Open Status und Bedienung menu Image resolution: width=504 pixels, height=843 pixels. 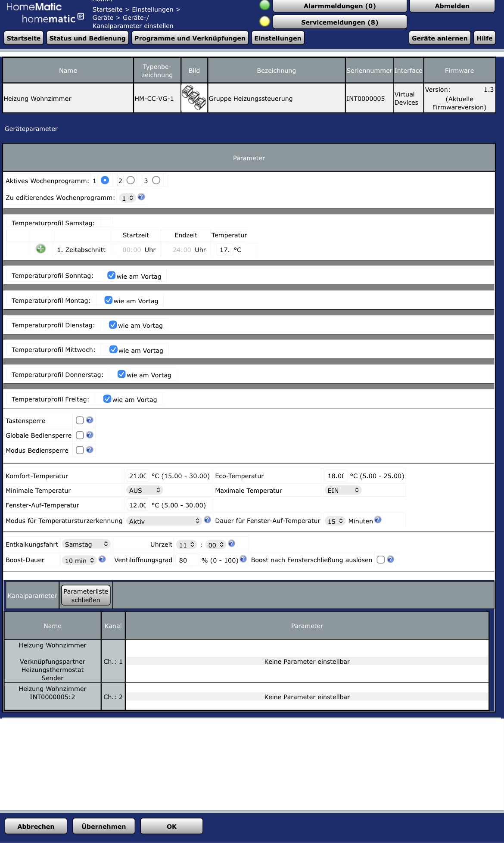(x=87, y=38)
